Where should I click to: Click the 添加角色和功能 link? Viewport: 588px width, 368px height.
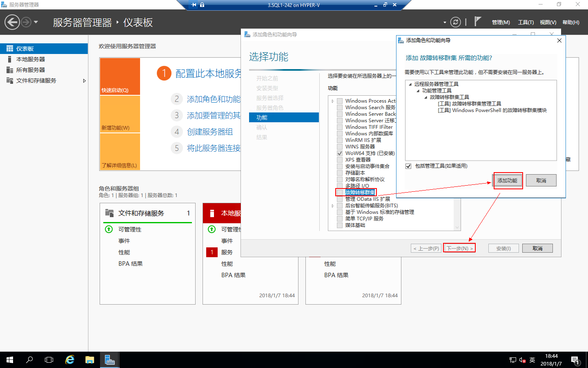[214, 99]
